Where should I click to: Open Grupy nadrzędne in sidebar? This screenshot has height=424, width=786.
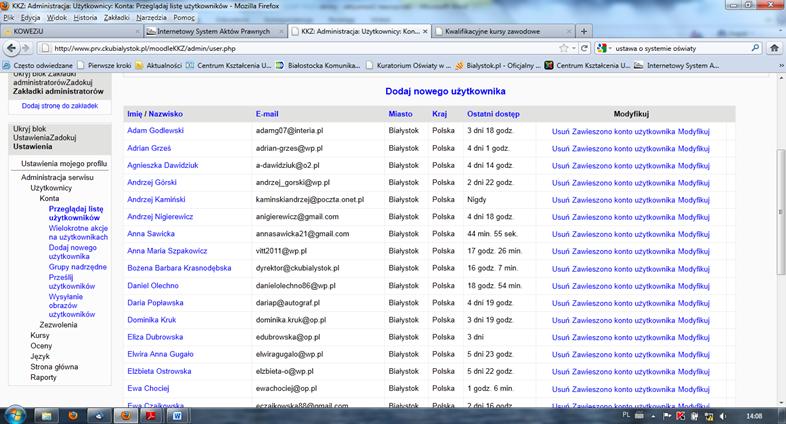78,267
